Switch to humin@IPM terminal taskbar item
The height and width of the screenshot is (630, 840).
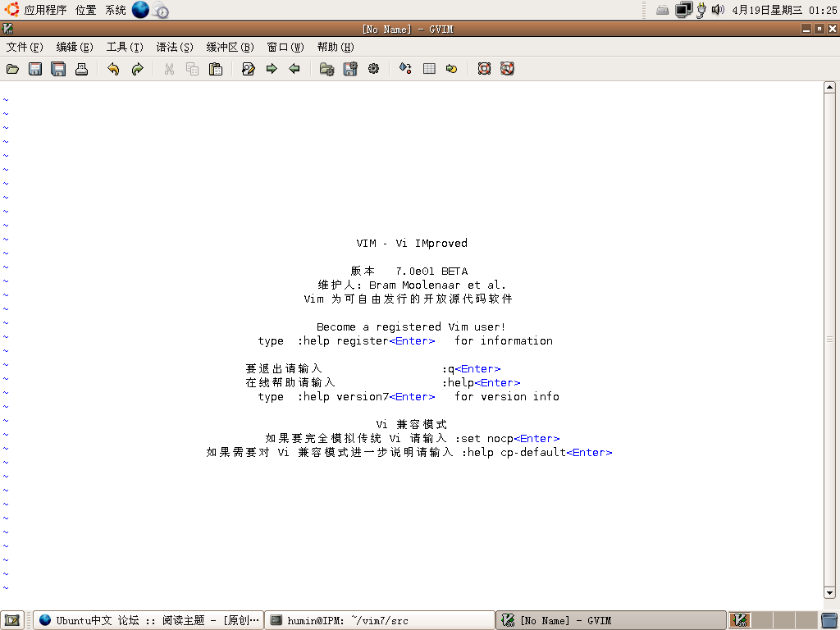coord(381,620)
